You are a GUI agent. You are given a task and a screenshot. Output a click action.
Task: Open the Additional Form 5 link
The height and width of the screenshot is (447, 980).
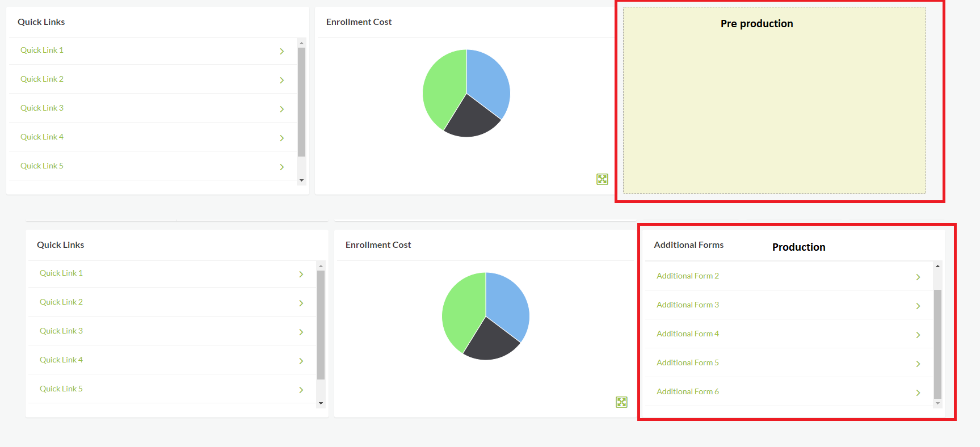(x=687, y=362)
